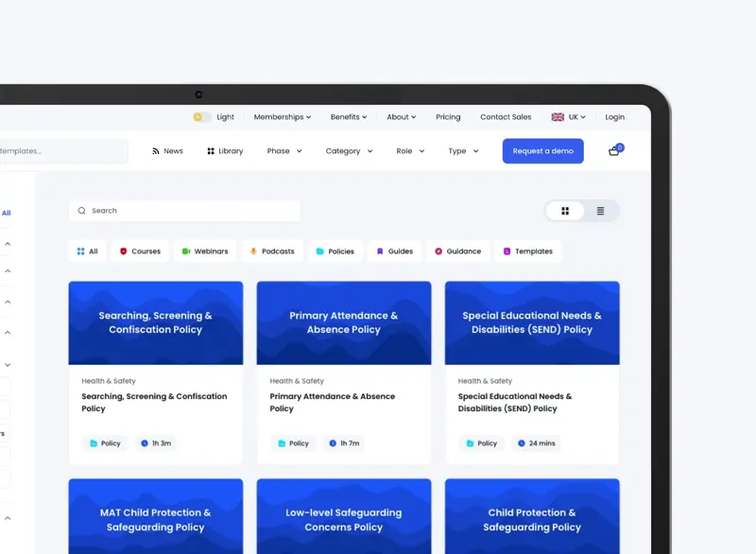This screenshot has height=554, width=756.
Task: Open the Login link
Action: [x=614, y=117]
